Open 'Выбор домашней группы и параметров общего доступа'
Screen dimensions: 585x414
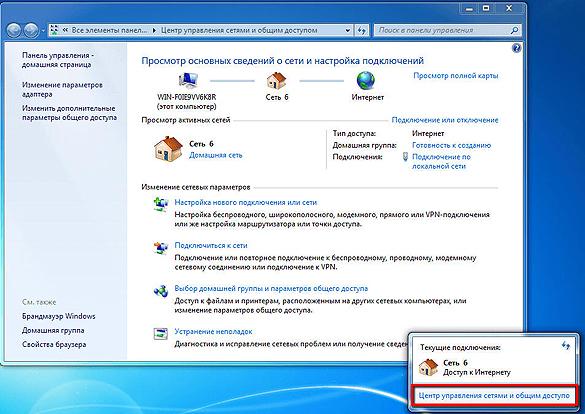[271, 289]
